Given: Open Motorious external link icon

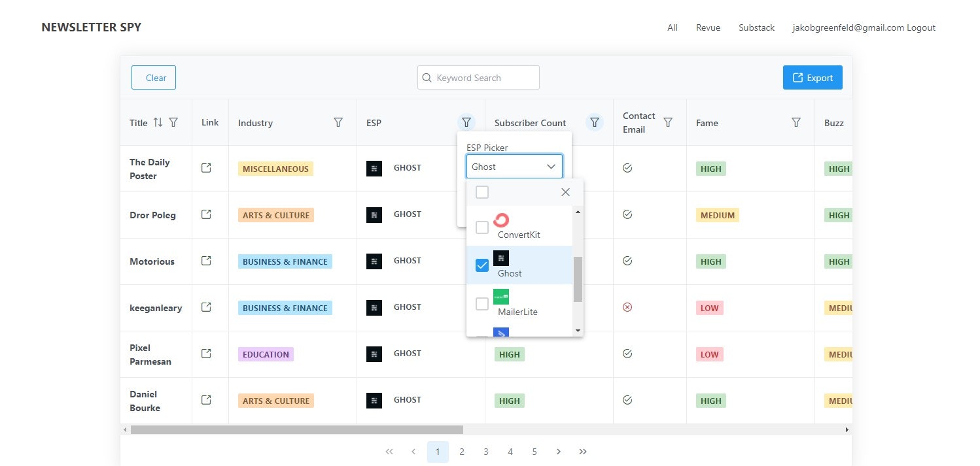Looking at the screenshot, I should 206,261.
